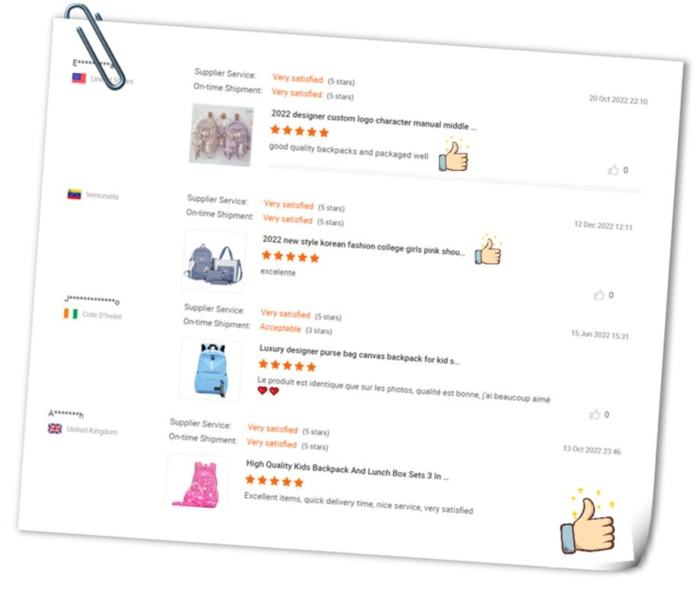Open the light blue canvas backpack thumbnail
The image size is (700, 590).
coord(211,370)
